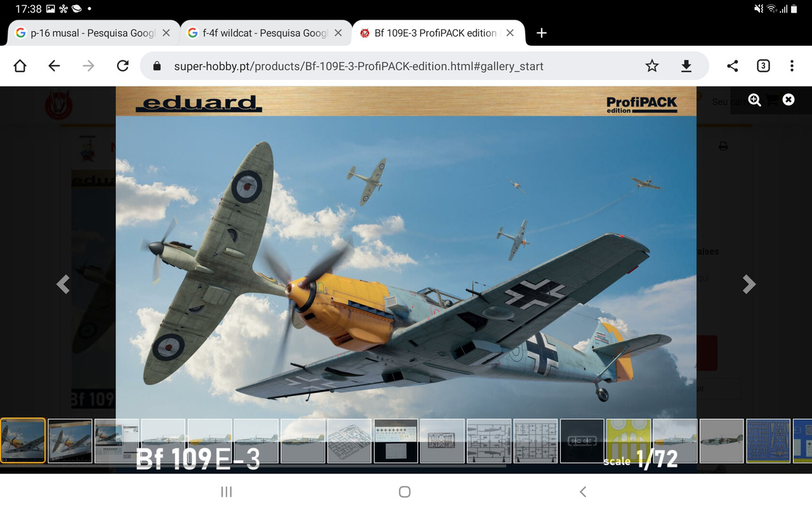Open the third thumbnail showing box side panel
Viewport: 812px width, 508px height.
(117, 441)
